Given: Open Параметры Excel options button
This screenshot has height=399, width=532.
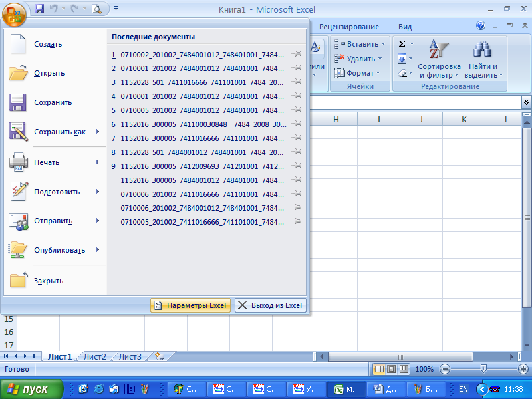Looking at the screenshot, I should [190, 305].
